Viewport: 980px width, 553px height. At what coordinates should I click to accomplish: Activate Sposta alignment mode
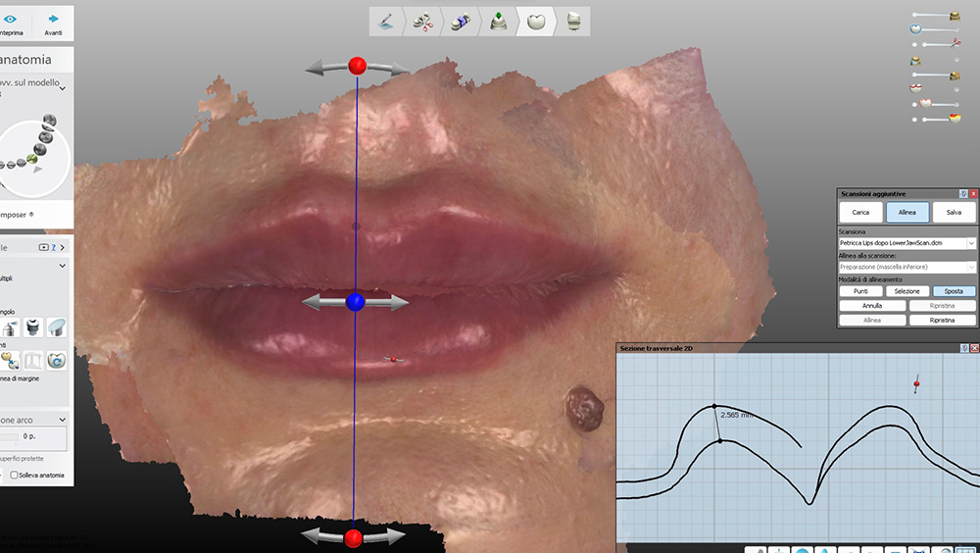pos(954,291)
